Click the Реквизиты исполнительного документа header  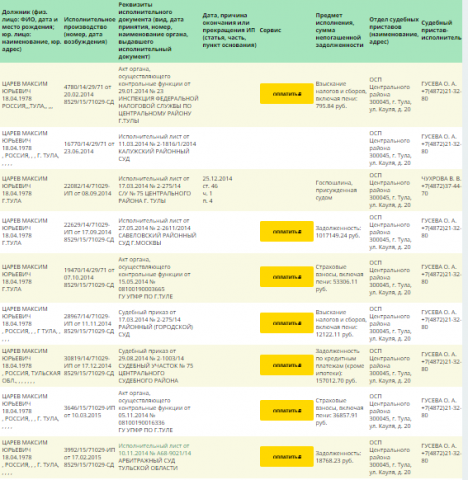(x=153, y=31)
